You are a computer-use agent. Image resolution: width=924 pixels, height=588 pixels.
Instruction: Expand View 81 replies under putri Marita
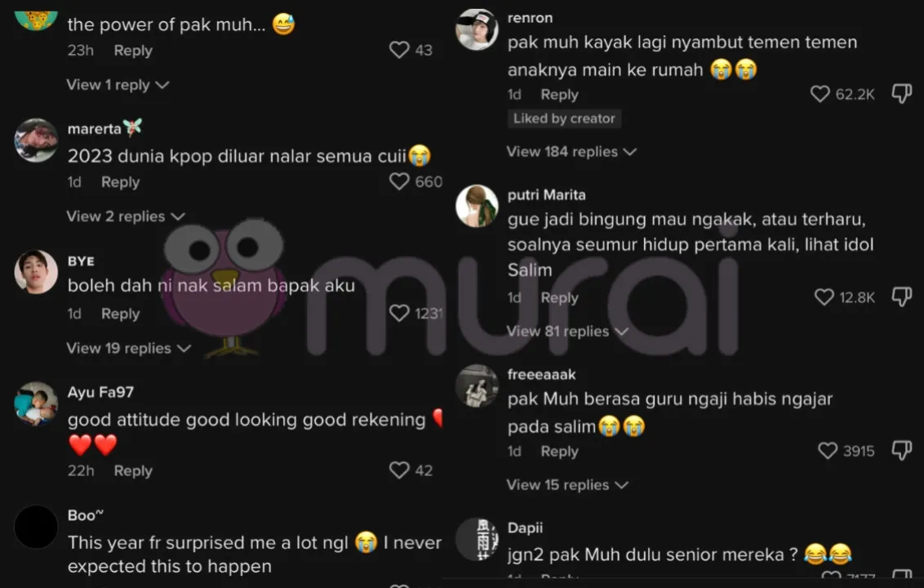567,331
